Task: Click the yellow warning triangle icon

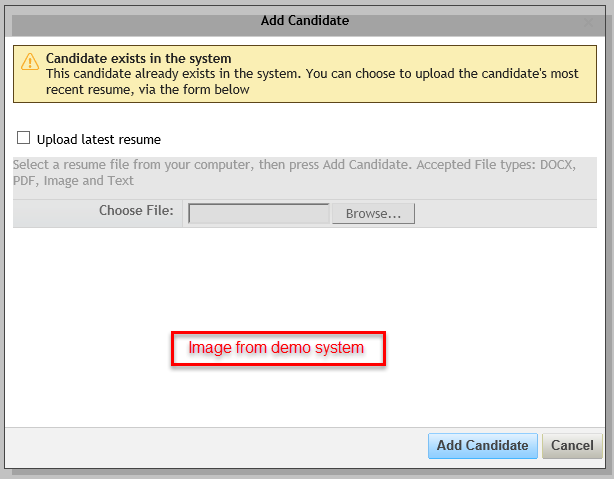Action: click(x=30, y=62)
